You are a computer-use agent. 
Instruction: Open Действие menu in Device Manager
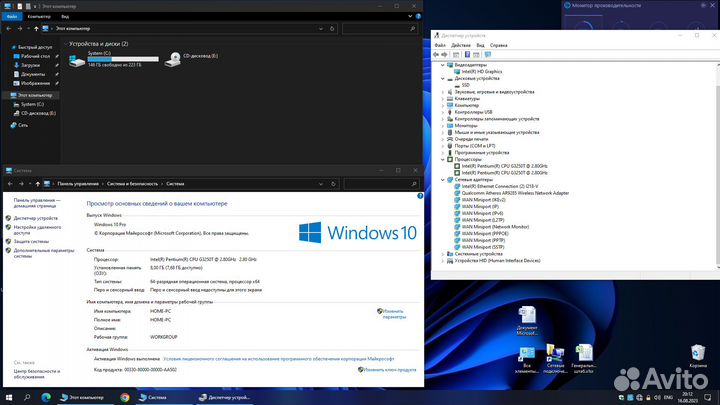pyautogui.click(x=461, y=45)
